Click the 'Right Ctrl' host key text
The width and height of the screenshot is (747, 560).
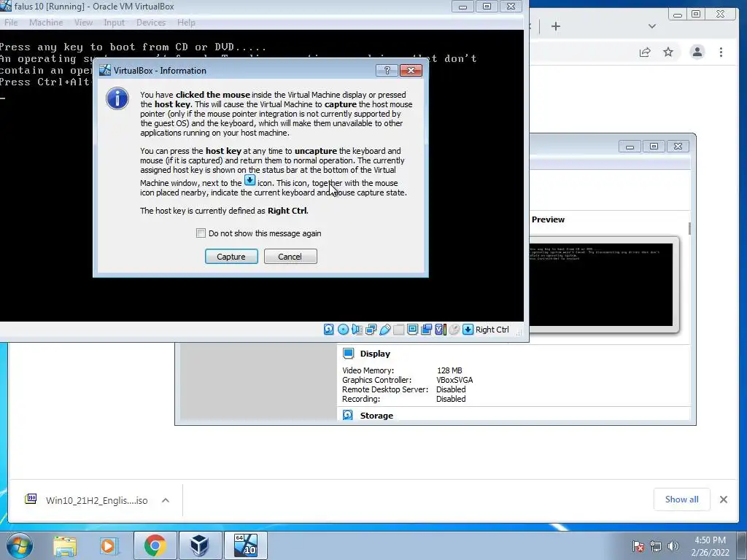(492, 330)
